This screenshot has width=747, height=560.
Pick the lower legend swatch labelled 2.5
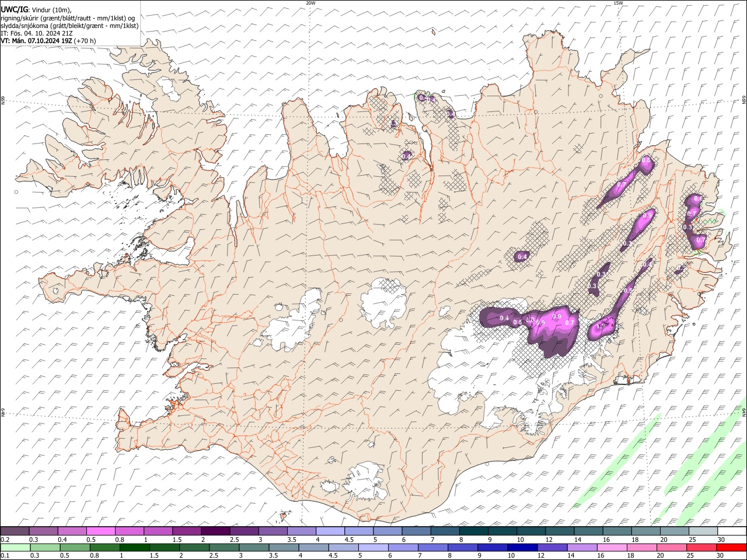click(x=224, y=547)
